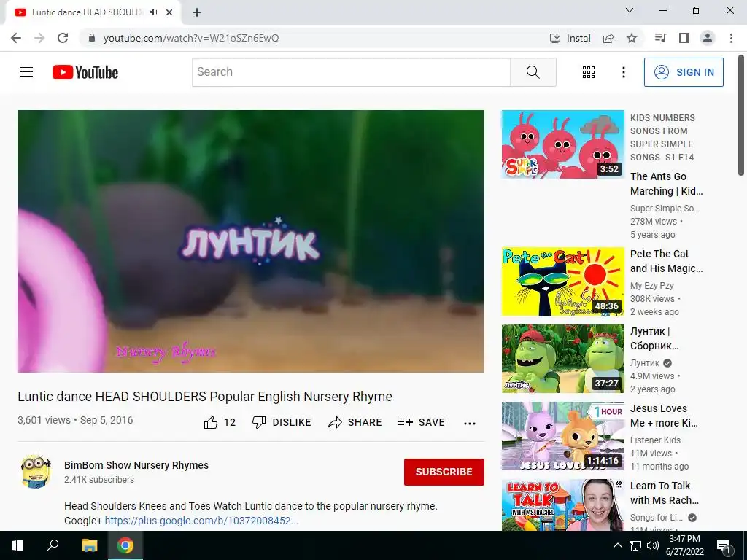Viewport: 747px width, 560px height.
Task: Open the YouTube apps grid icon
Action: tap(589, 72)
